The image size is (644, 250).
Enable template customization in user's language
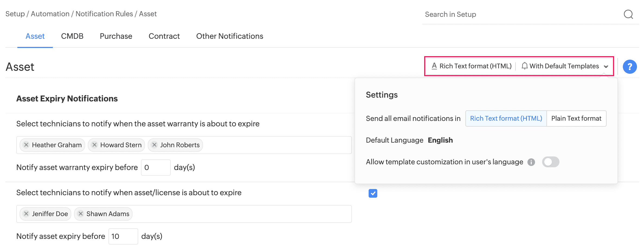coord(550,162)
